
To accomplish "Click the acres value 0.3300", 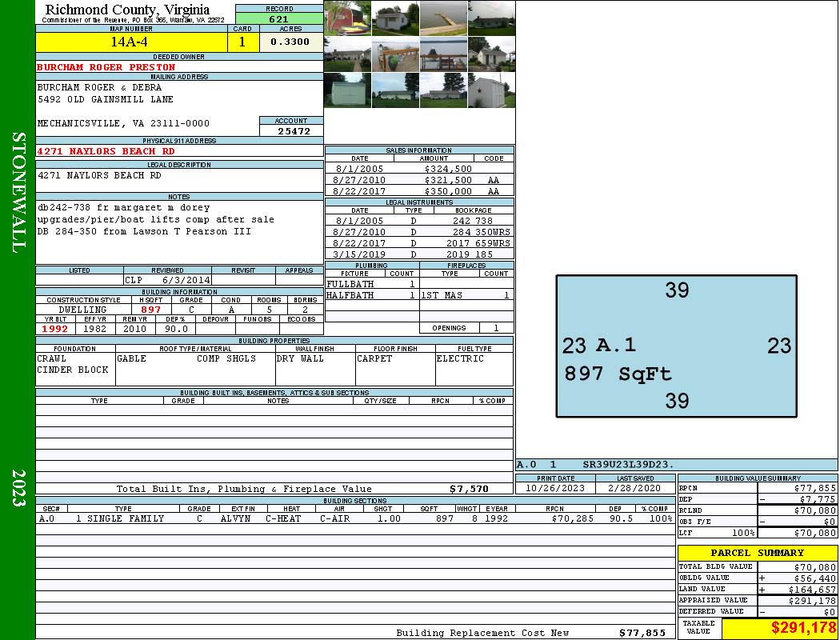I will coord(290,42).
